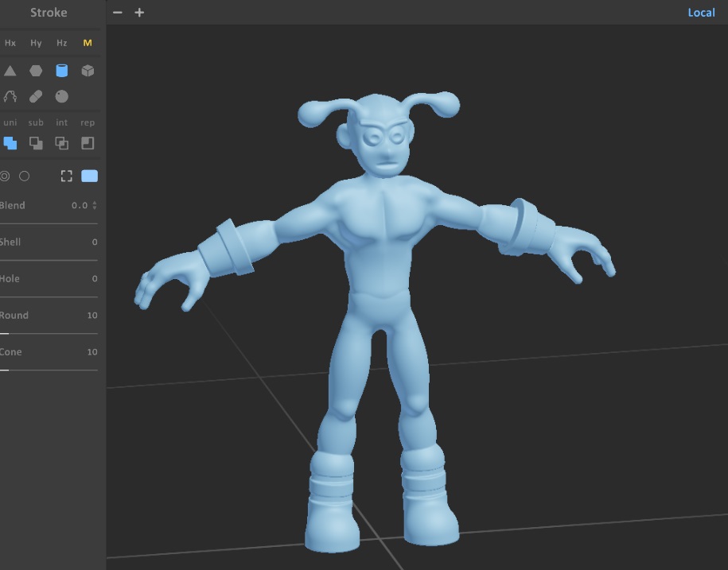Click the 'rep' label text
The width and height of the screenshot is (728, 570).
(88, 122)
